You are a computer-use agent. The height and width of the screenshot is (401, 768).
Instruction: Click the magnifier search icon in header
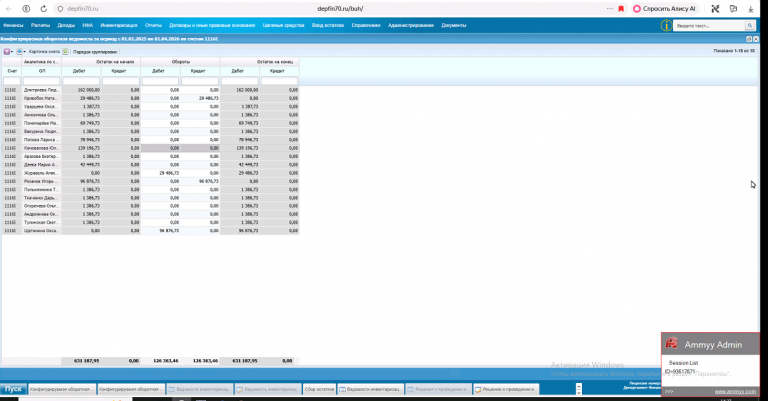tap(750, 25)
